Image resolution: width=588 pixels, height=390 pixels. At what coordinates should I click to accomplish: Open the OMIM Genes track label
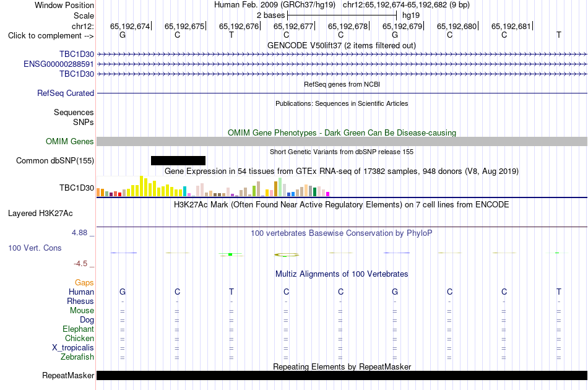coord(69,141)
